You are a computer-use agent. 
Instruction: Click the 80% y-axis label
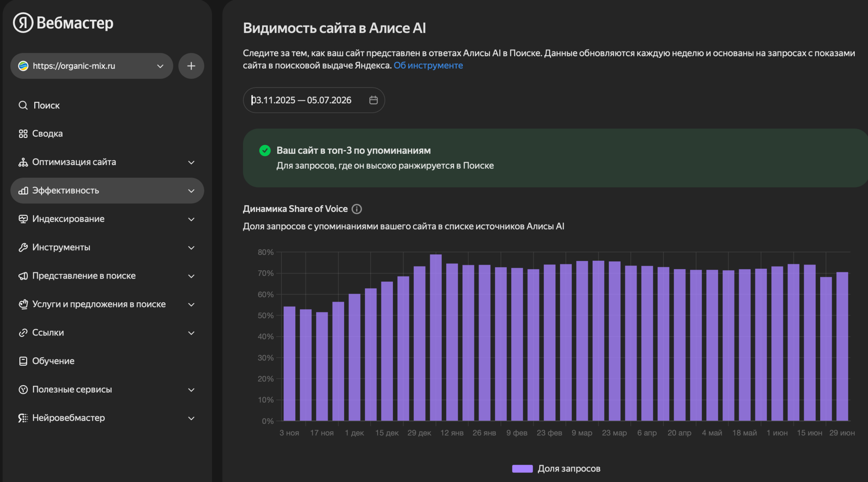coord(265,252)
